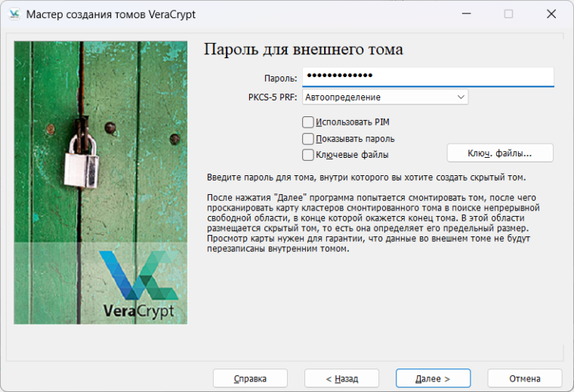Screen dimensions: 574x392
Task: Click the heading Пароль для внешнего тома
Action: point(303,50)
